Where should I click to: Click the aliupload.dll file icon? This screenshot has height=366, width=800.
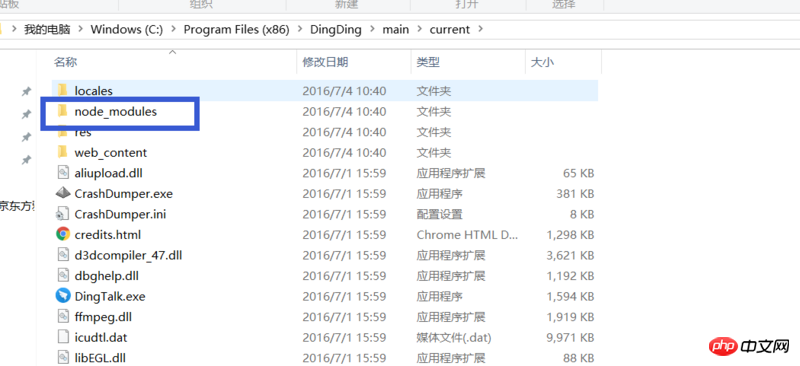coord(62,173)
